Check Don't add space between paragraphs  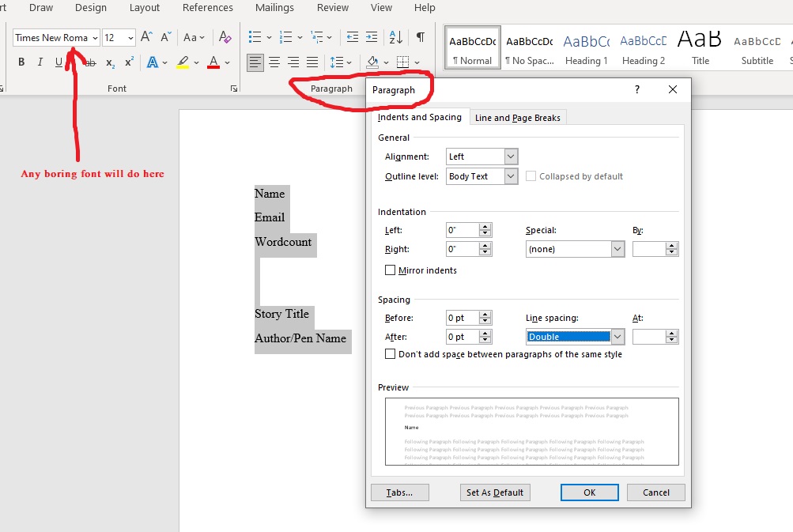point(390,354)
